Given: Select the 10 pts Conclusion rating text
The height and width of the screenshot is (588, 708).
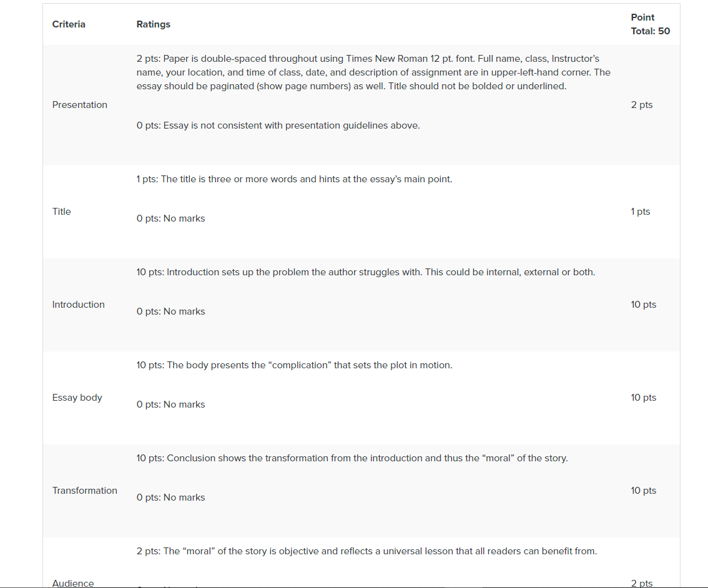Looking at the screenshot, I should (x=352, y=458).
